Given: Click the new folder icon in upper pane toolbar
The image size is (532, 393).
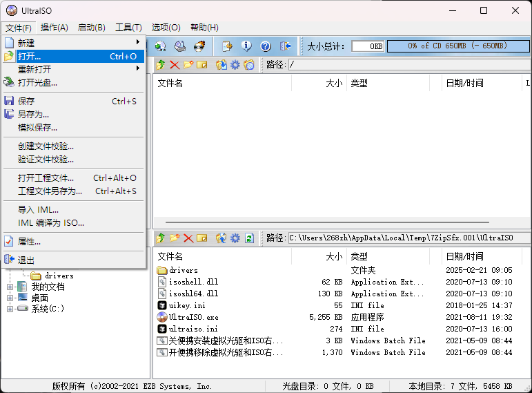Looking at the screenshot, I should [188, 65].
